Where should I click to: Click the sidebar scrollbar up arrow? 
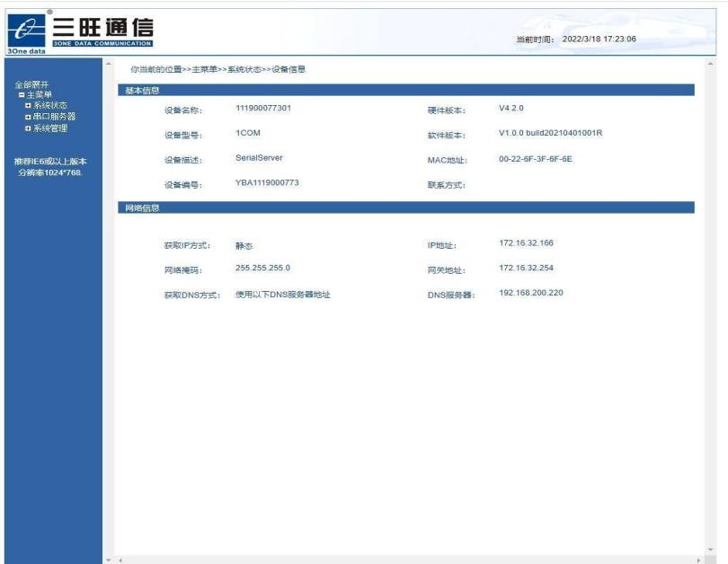(x=109, y=64)
